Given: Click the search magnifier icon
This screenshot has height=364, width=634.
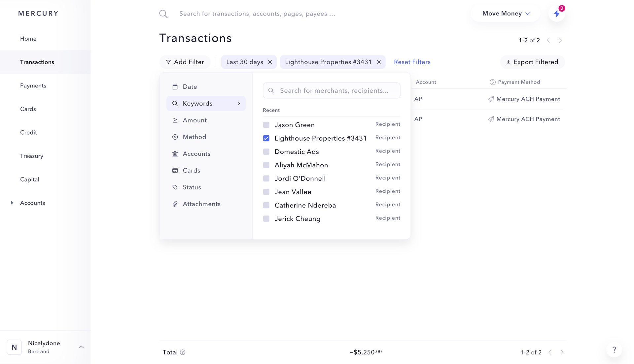Looking at the screenshot, I should pyautogui.click(x=163, y=14).
